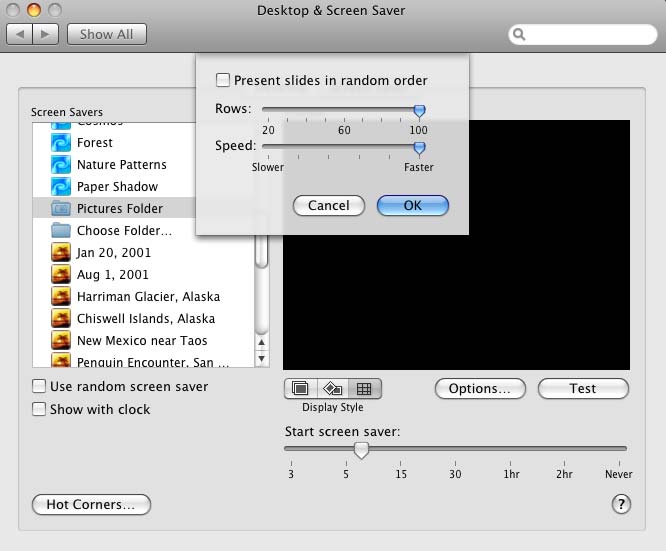The width and height of the screenshot is (666, 551).
Task: Go back with the left arrow button
Action: point(20,34)
